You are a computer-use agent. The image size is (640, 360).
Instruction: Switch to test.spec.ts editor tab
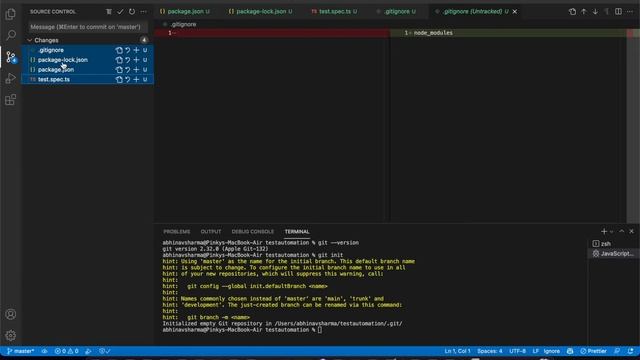coord(334,11)
